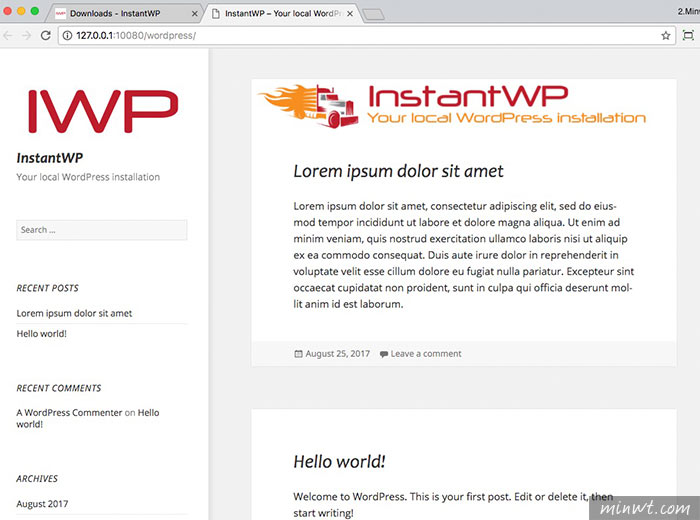
Task: Open the Hello world! post heading
Action: coord(339,462)
